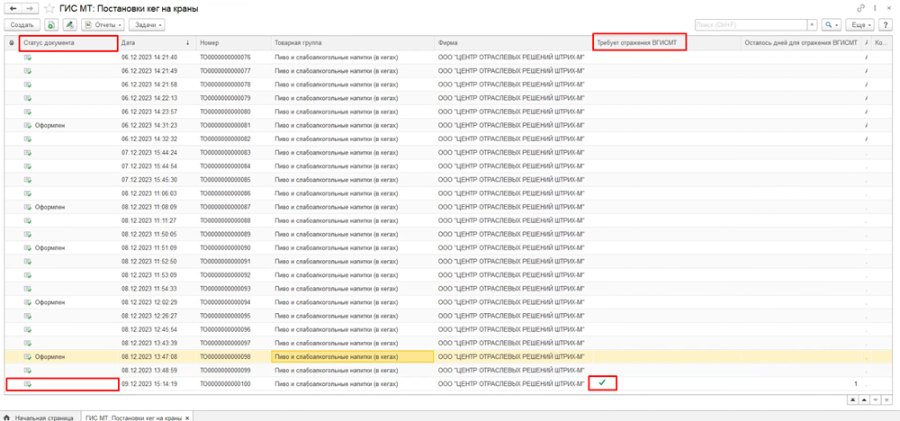Click Осталось дней для отражения ВГИСМТ header

[x=801, y=43]
